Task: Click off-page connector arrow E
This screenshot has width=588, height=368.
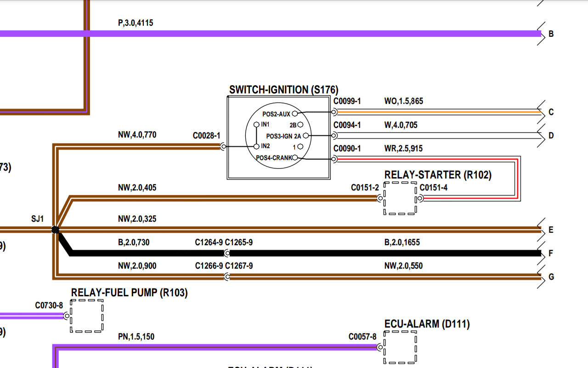Action: (542, 230)
